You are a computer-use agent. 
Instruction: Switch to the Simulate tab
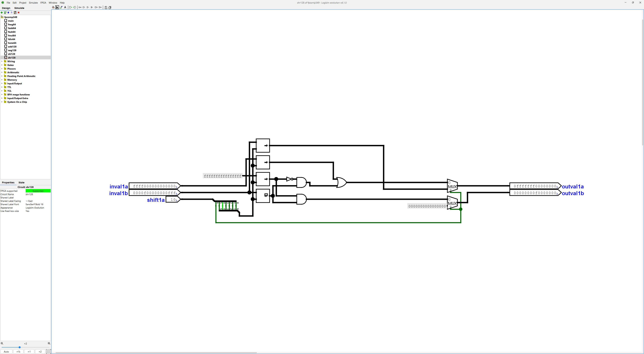(x=19, y=8)
